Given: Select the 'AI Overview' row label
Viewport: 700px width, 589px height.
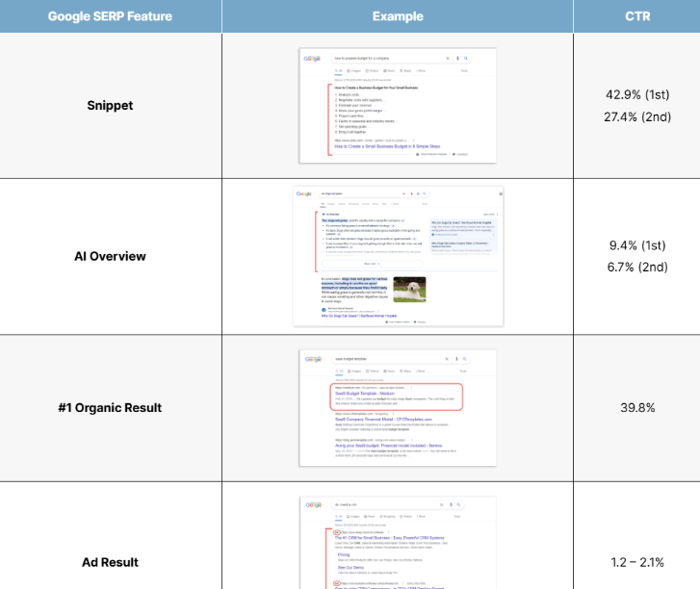Looking at the screenshot, I should (111, 256).
